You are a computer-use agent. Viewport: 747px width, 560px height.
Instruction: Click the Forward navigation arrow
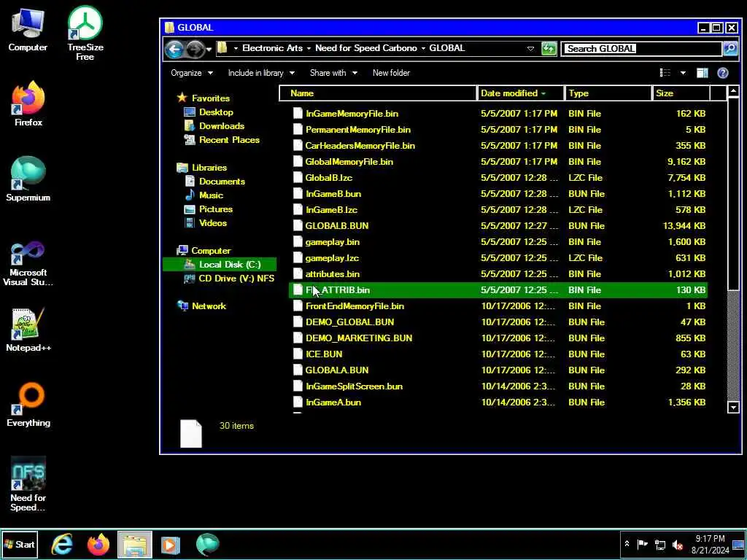click(x=194, y=49)
